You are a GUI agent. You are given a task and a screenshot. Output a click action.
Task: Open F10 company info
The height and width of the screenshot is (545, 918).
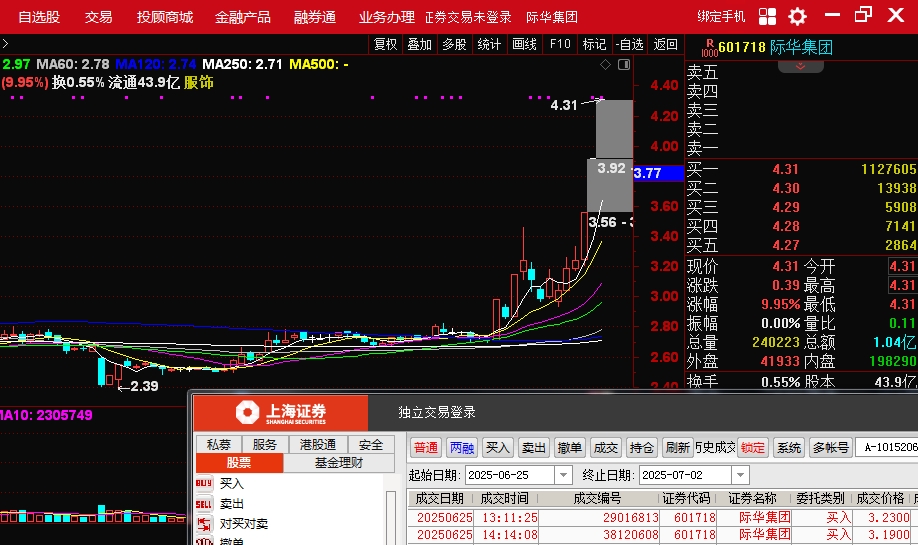pos(560,44)
